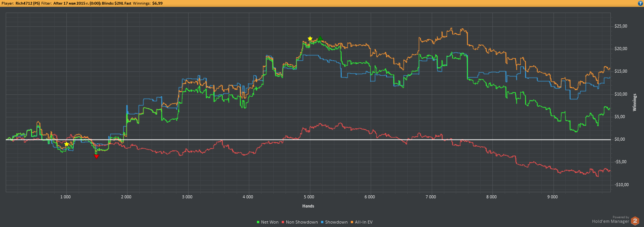Click the dark green upward triangle marker
This screenshot has width=644, height=227.
tap(320, 38)
